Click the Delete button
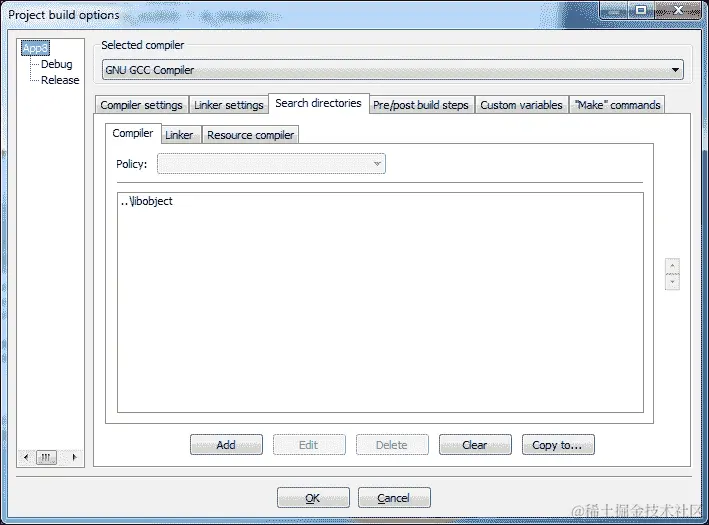Image resolution: width=709 pixels, height=525 pixels. click(392, 445)
